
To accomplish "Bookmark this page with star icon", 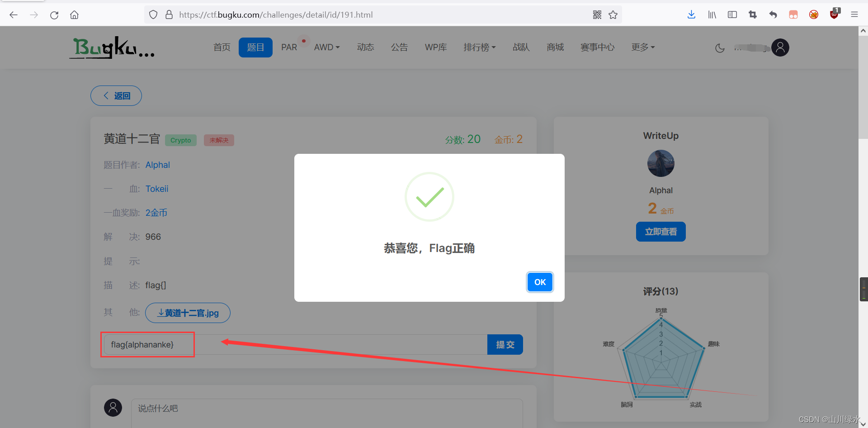I will pos(613,15).
